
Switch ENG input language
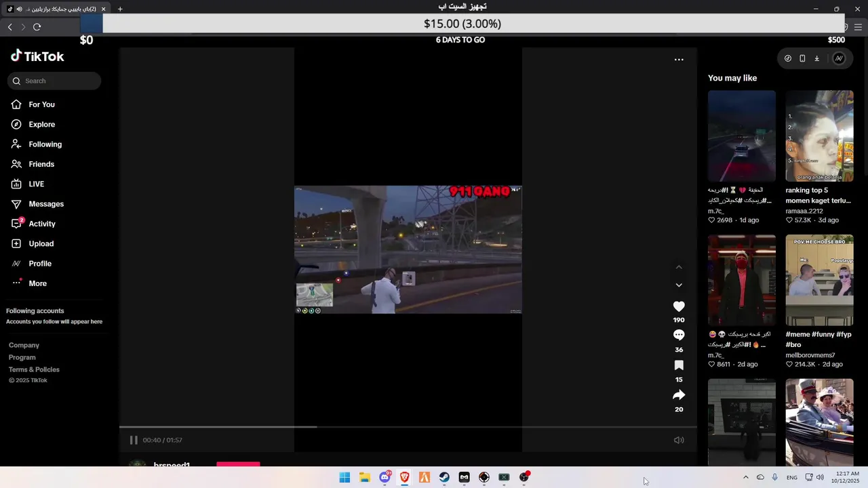(x=792, y=477)
